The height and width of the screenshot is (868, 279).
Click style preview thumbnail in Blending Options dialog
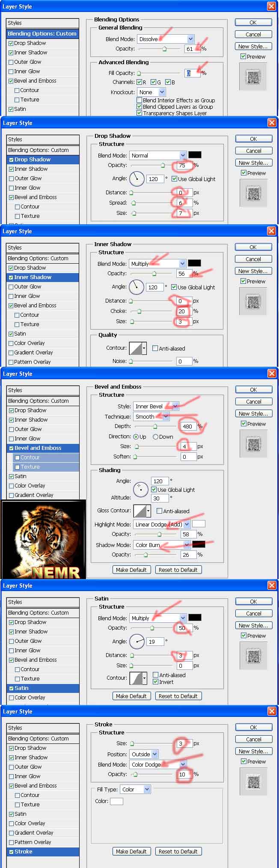253,76
